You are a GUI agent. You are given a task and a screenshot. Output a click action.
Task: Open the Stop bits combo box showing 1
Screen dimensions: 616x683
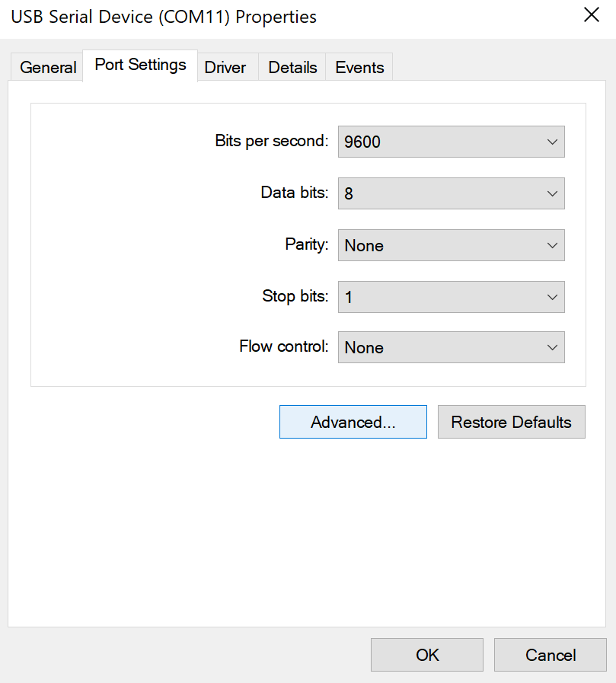452,297
